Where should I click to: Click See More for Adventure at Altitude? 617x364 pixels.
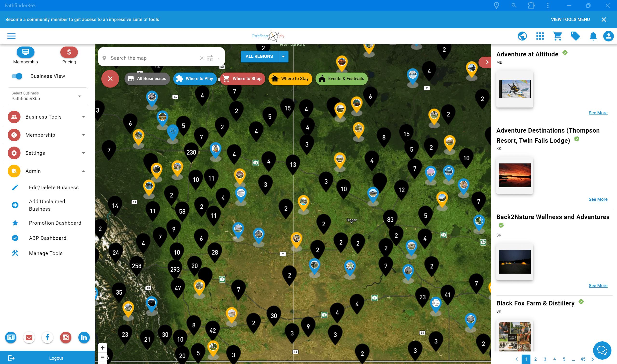[598, 113]
